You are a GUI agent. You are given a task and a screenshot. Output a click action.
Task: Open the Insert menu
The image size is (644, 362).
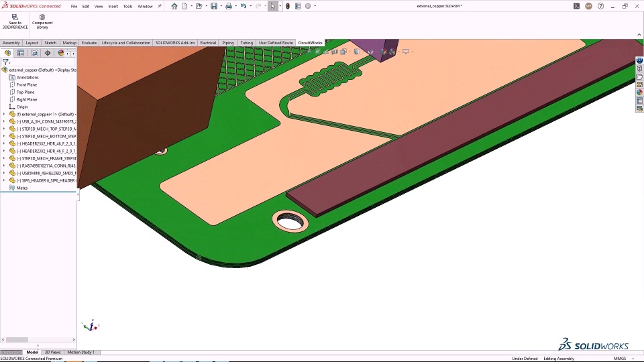point(113,6)
